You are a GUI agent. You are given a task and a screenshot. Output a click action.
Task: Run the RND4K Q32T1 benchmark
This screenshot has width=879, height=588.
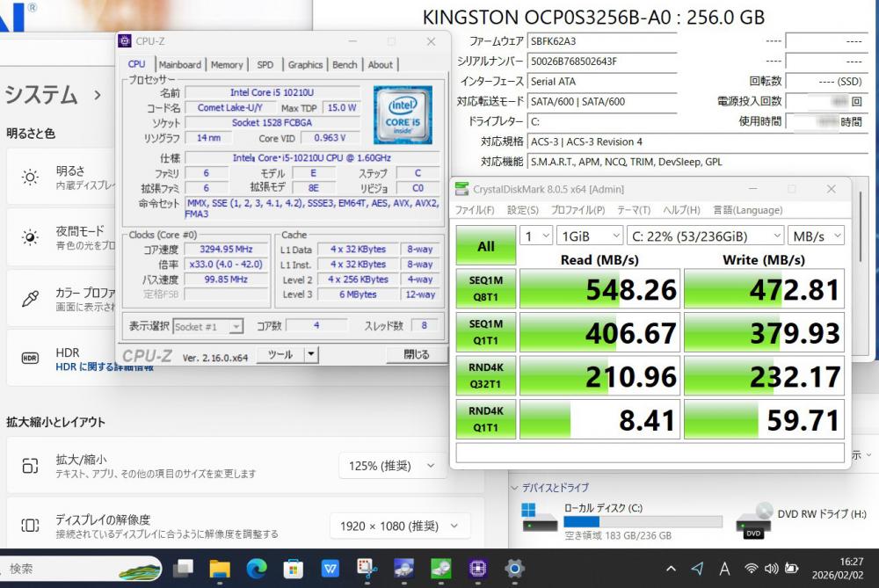click(x=485, y=375)
